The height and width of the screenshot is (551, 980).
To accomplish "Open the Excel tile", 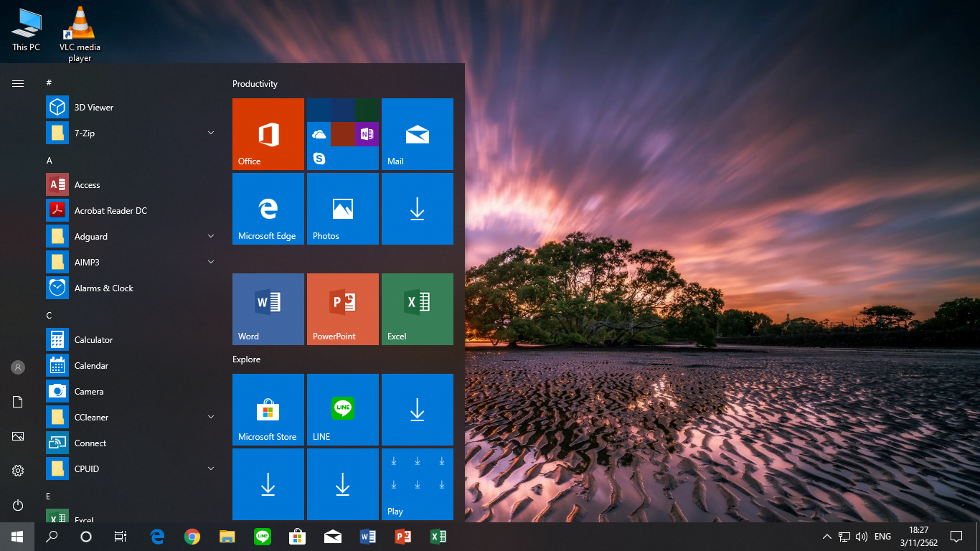I will pos(418,309).
